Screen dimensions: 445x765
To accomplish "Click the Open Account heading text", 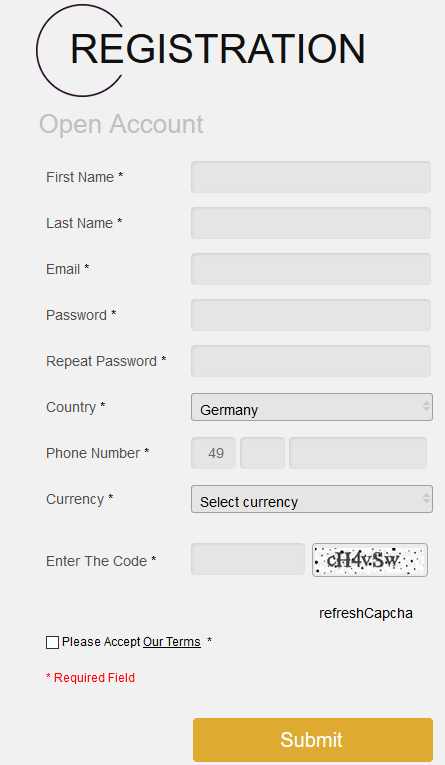I will (x=121, y=124).
